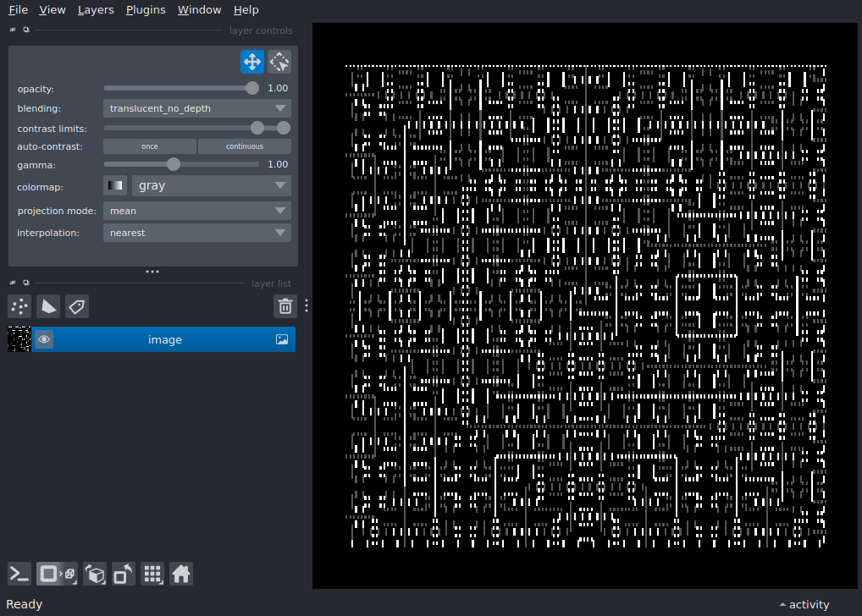
Task: Open the blending mode dropdown
Action: pos(196,108)
